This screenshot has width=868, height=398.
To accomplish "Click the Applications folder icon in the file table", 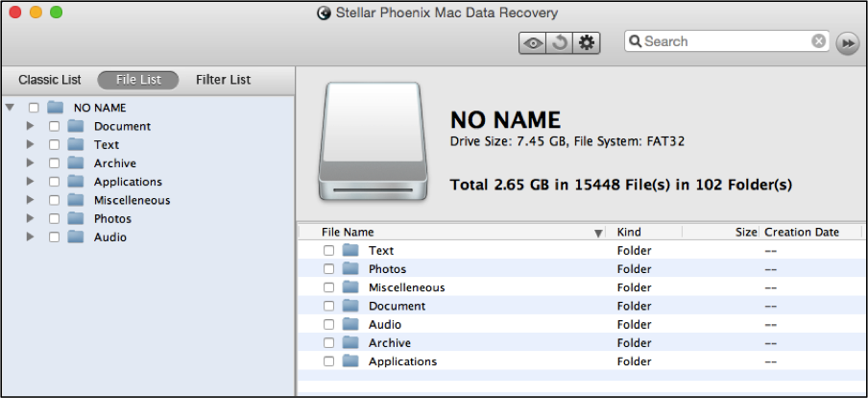I will [350, 361].
